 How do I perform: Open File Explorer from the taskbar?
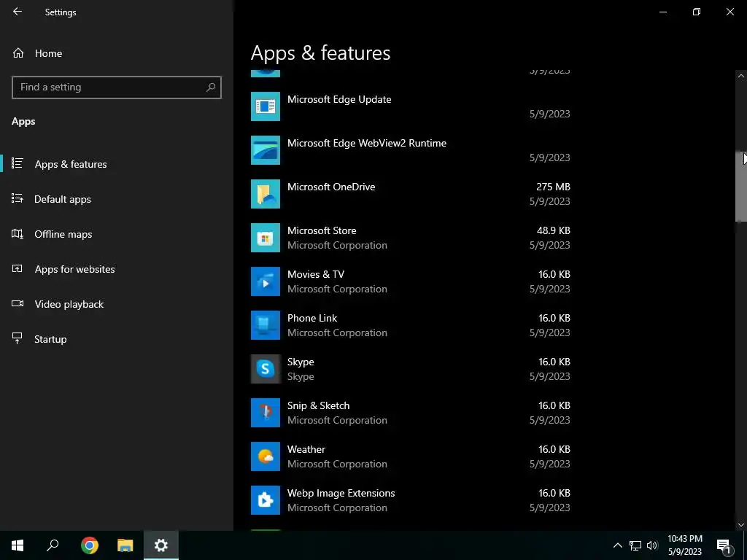tap(125, 545)
